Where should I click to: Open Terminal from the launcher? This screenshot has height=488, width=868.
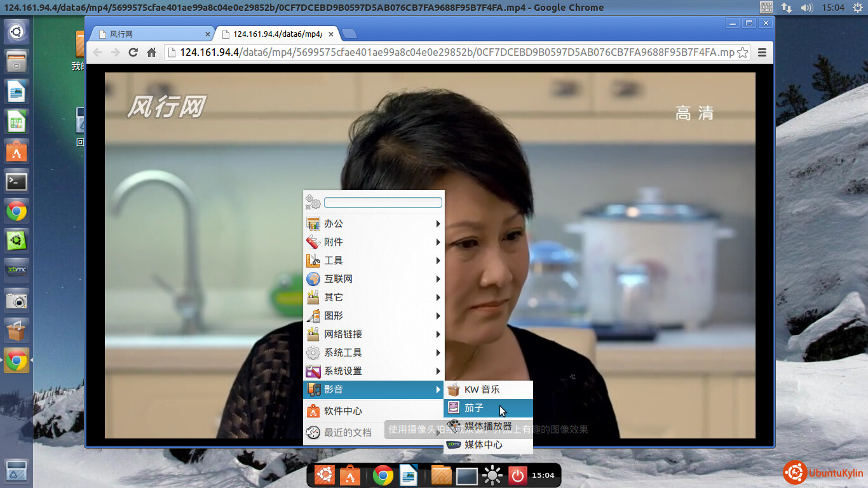click(x=17, y=182)
